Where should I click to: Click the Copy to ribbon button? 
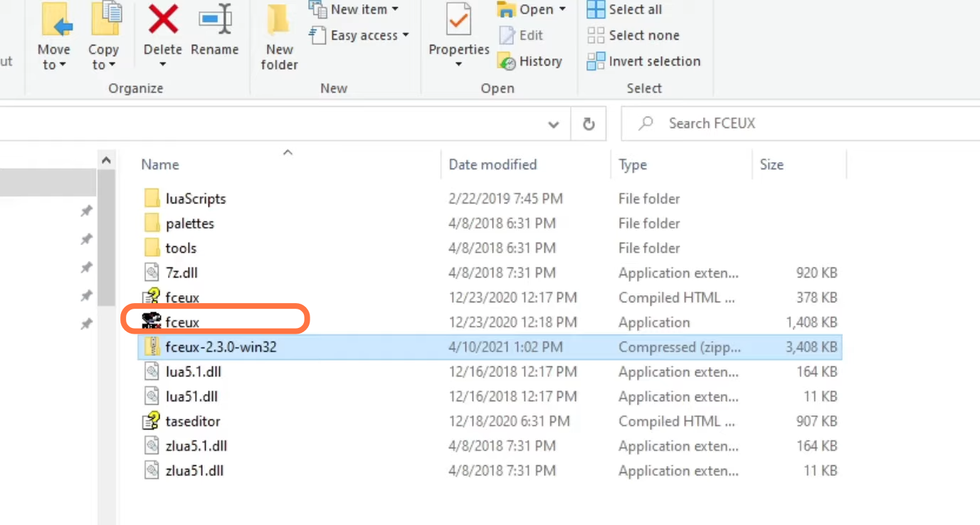tap(103, 36)
